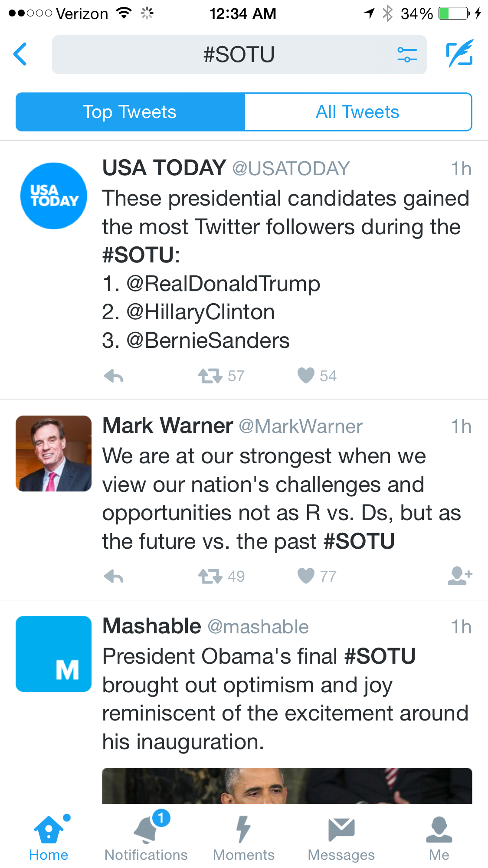Retweet Mark Warner's tweet
This screenshot has height=868, width=488.
[x=211, y=576]
